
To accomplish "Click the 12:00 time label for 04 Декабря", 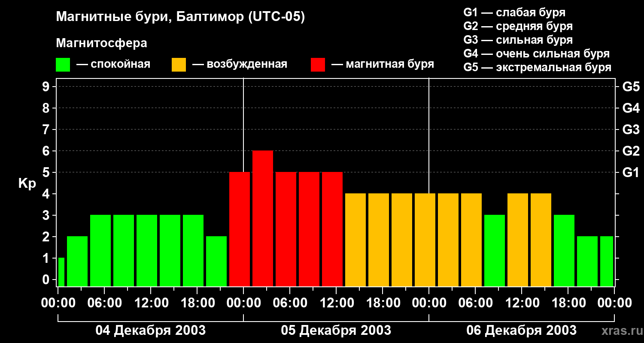I will coord(150,303).
